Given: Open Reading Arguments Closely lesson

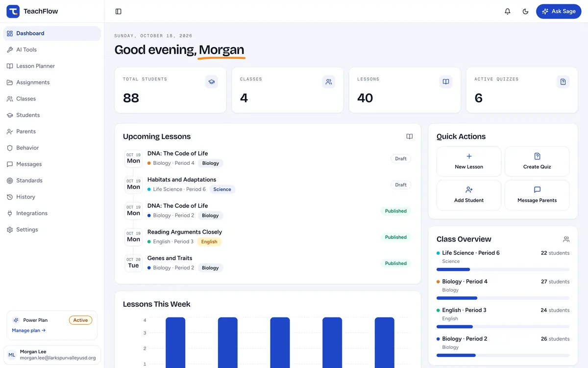Looking at the screenshot, I should pos(185,232).
